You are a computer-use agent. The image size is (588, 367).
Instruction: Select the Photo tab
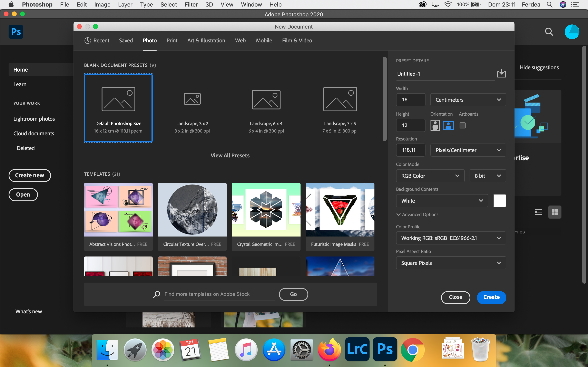(x=149, y=40)
